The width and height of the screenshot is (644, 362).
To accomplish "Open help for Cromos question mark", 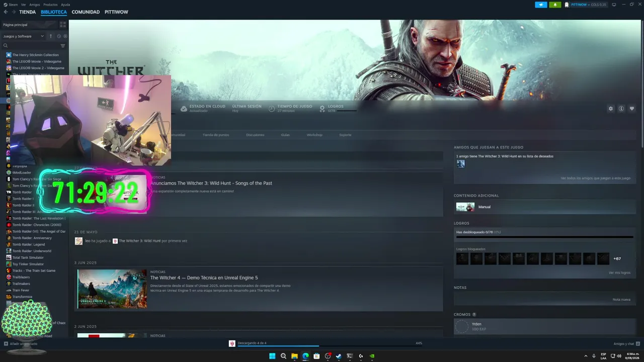I will pos(474,315).
